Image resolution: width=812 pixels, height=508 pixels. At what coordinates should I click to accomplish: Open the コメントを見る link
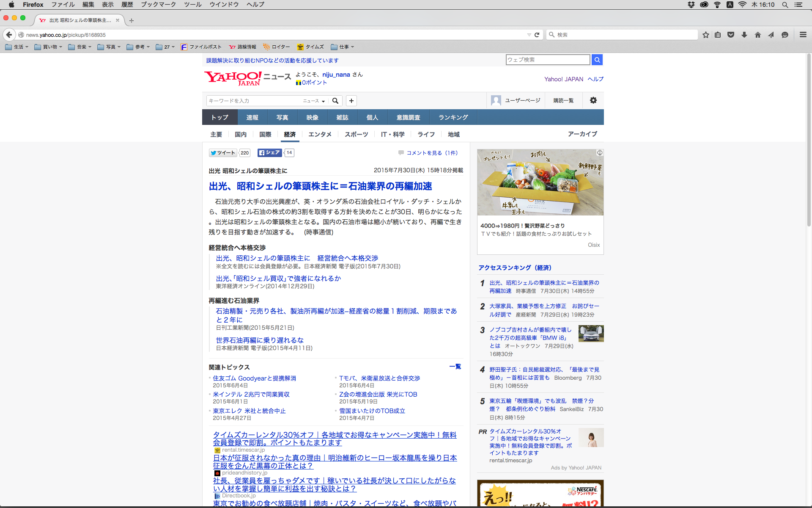(x=432, y=153)
